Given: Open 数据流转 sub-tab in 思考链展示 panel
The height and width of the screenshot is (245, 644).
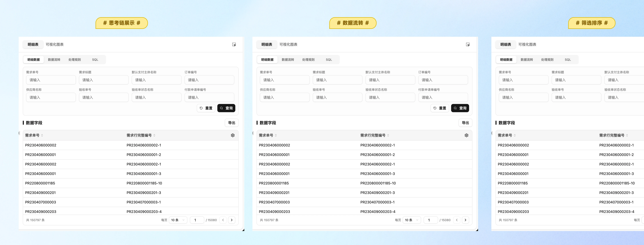Looking at the screenshot, I should coord(54,60).
